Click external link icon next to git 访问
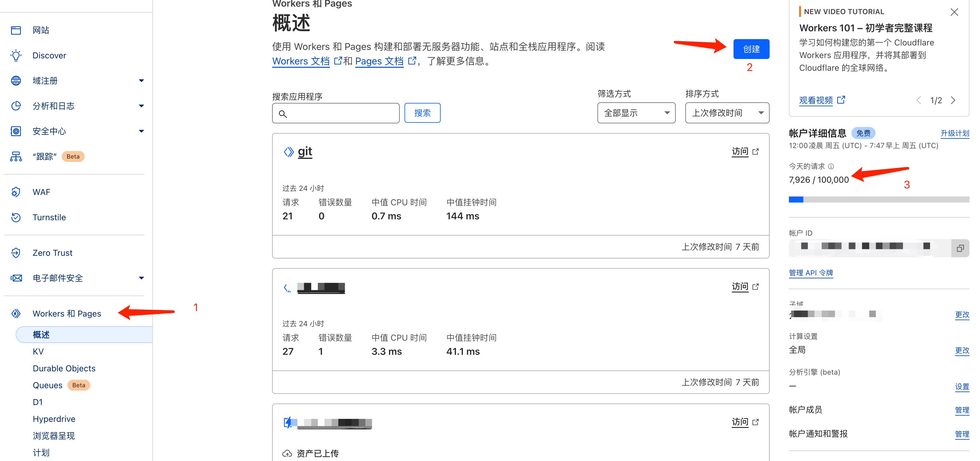Image resolution: width=980 pixels, height=461 pixels. [755, 151]
